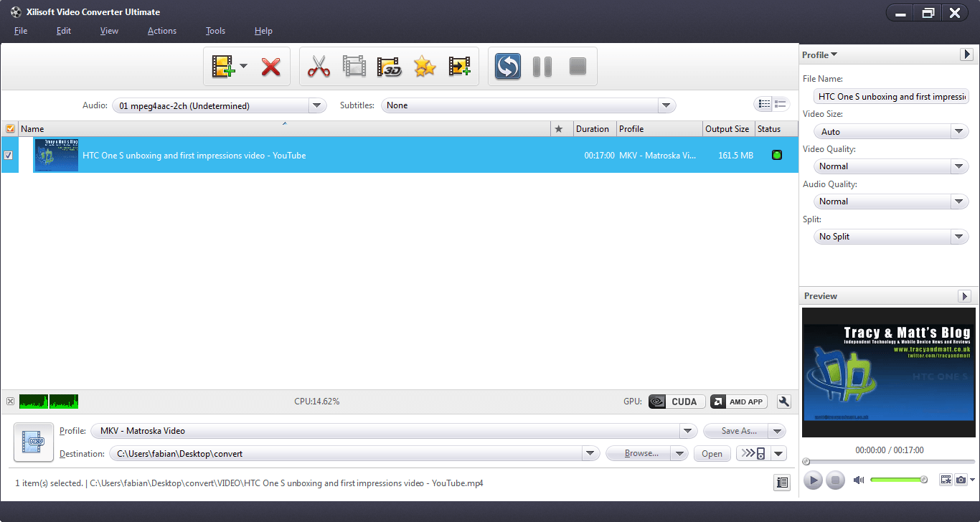Open the Subtitles dropdown
Image resolution: width=980 pixels, height=522 pixels.
pyautogui.click(x=666, y=105)
